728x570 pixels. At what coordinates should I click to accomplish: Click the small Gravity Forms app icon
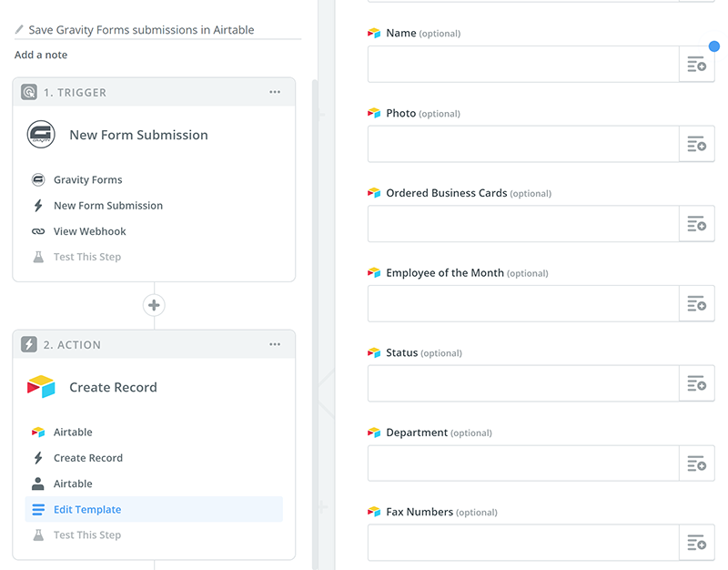coord(38,179)
